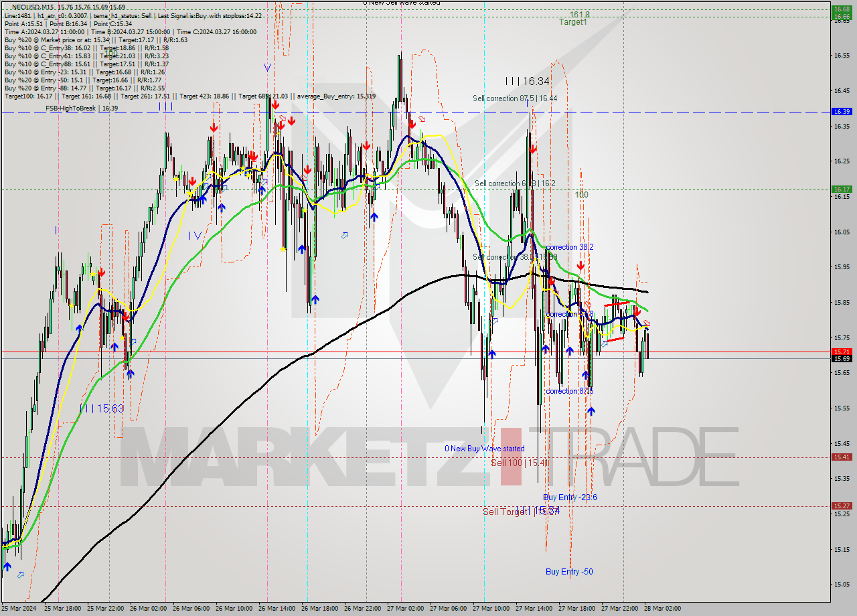The width and height of the screenshot is (857, 616).
Task: Click the '27 Mar 02:00' time axis label
Action: (406, 609)
